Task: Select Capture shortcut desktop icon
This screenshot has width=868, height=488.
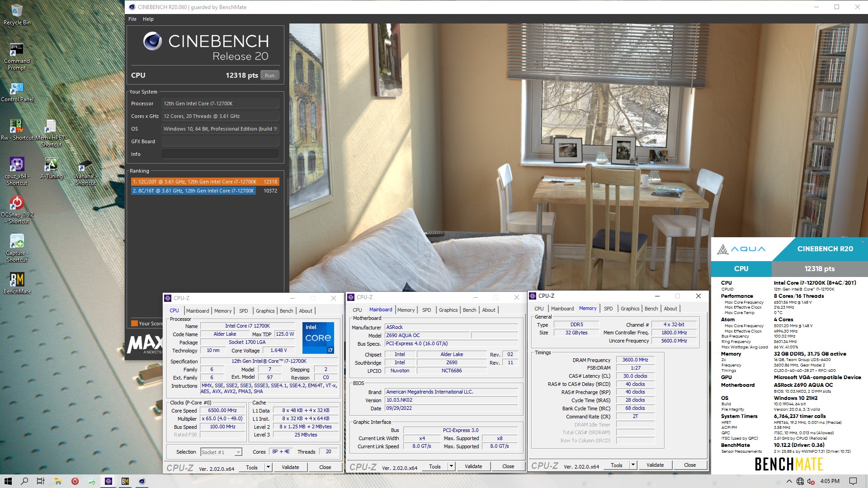Action: point(17,248)
